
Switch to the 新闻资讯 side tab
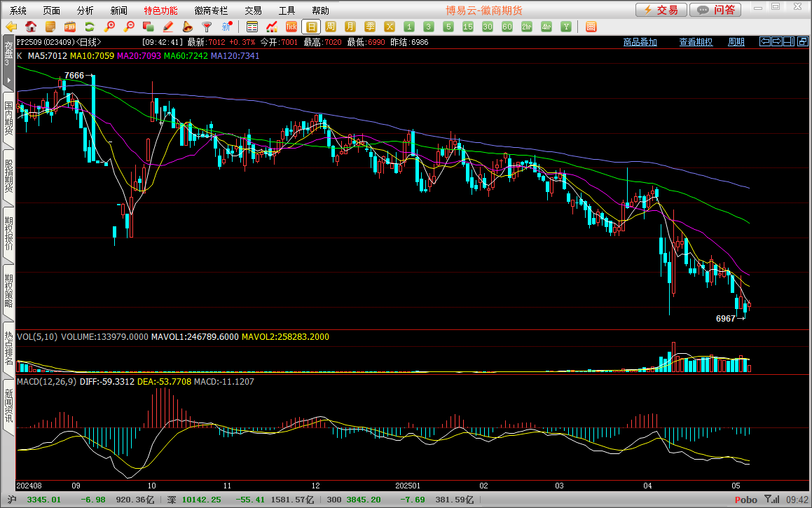click(x=8, y=406)
